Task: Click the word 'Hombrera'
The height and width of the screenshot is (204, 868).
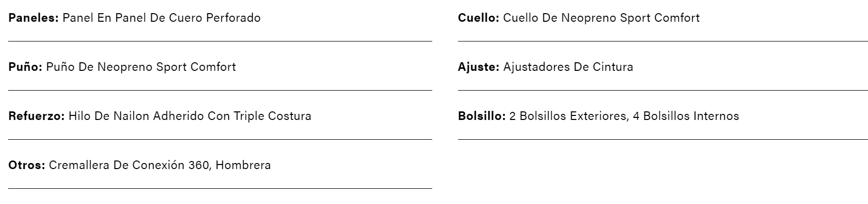Action: (x=243, y=165)
